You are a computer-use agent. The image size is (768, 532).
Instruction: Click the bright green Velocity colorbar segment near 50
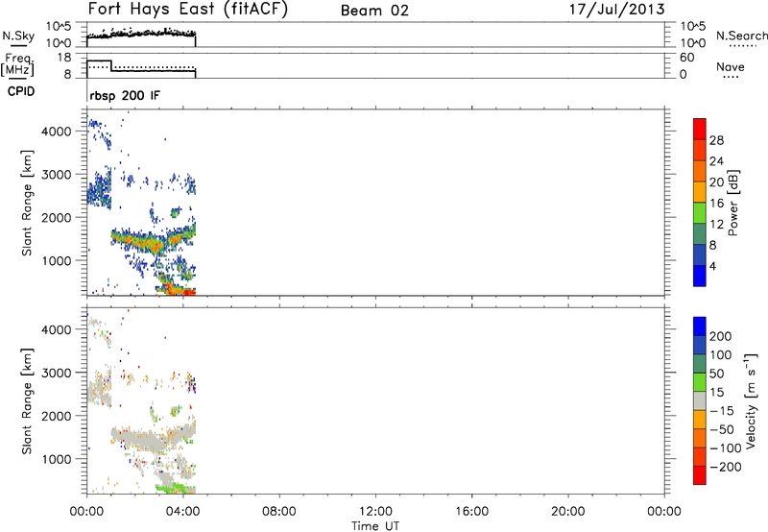tap(700, 382)
